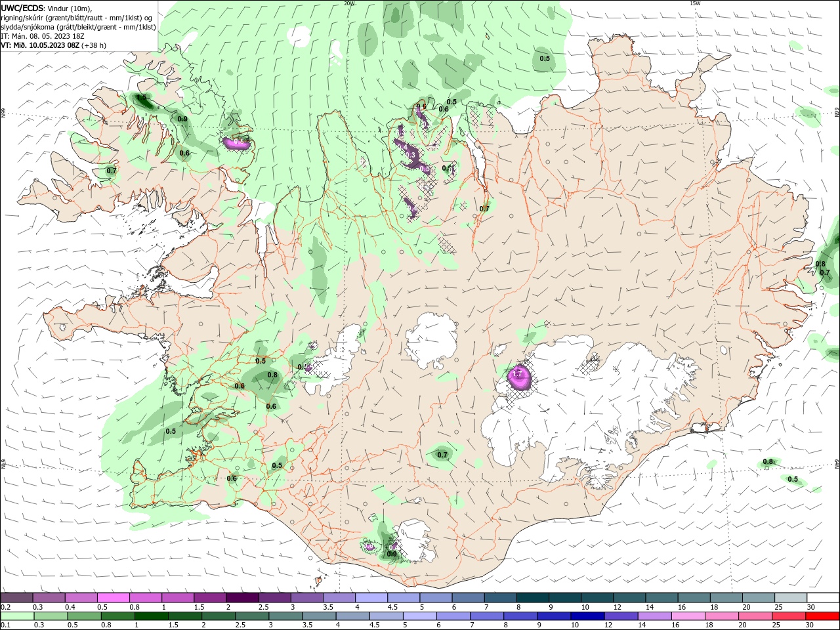Pick the light pink swatch labeled 16, lower row
This screenshot has width=840, height=630.
[x=689, y=616]
